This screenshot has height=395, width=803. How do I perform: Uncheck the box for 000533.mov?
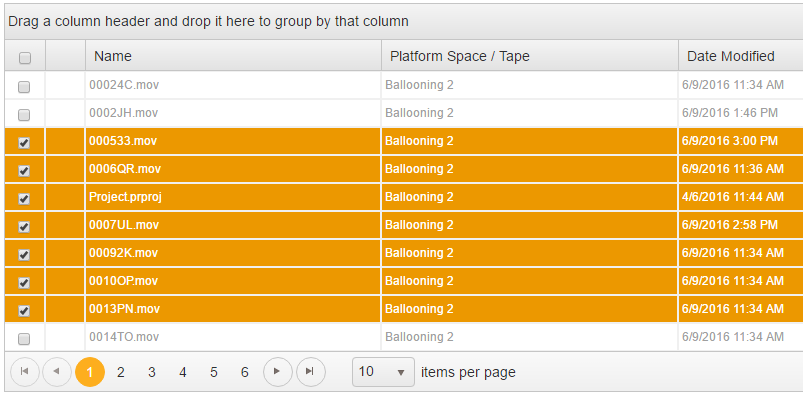pos(24,143)
